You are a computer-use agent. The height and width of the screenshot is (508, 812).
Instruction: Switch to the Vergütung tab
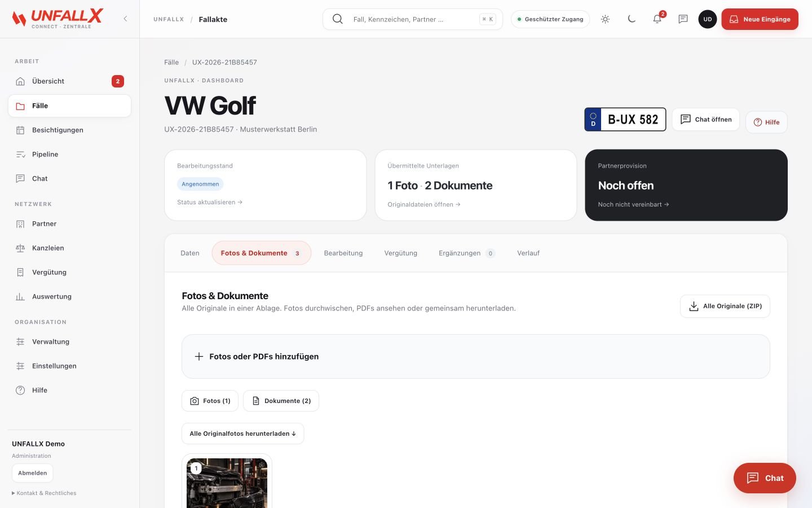coord(401,253)
